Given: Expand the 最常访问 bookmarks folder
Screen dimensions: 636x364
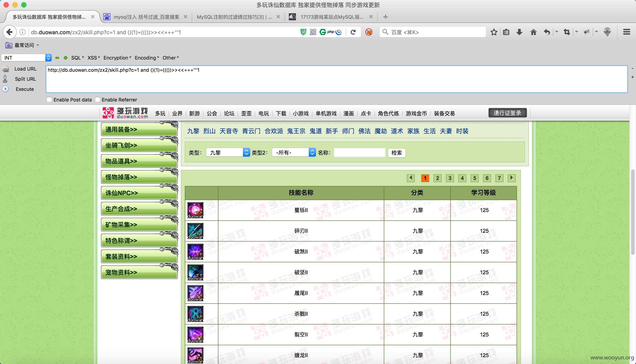Looking at the screenshot, I should tap(23, 45).
